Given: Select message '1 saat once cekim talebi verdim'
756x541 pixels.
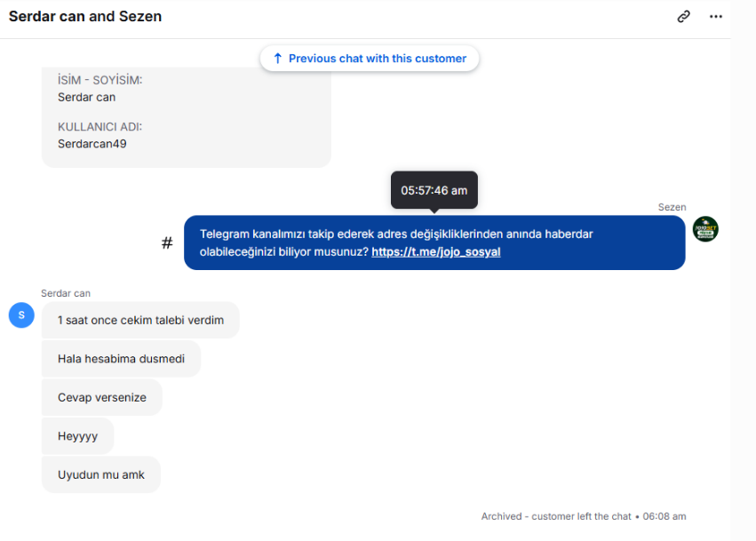Looking at the screenshot, I should pos(140,320).
